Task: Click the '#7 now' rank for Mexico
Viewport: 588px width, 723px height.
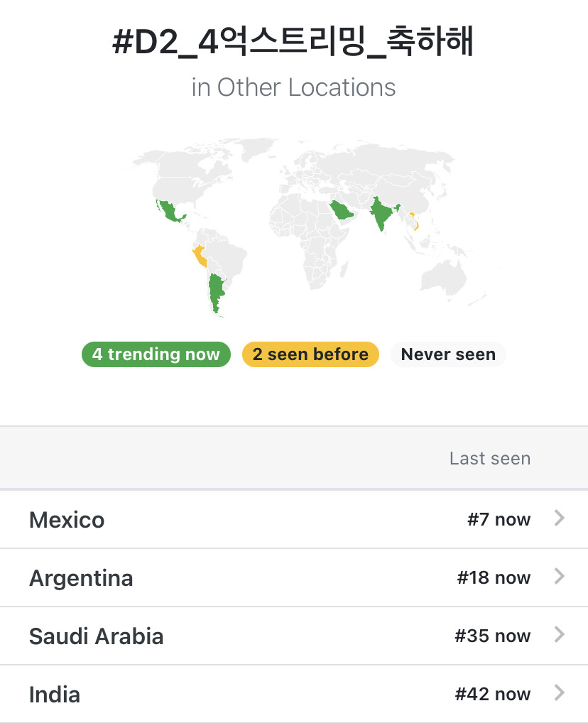Action: [x=499, y=519]
